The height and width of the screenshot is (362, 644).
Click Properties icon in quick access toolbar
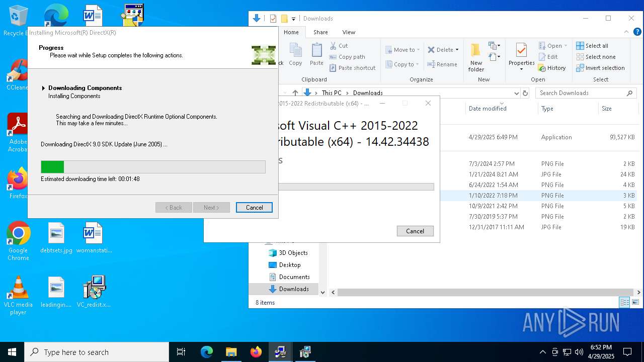point(273,19)
